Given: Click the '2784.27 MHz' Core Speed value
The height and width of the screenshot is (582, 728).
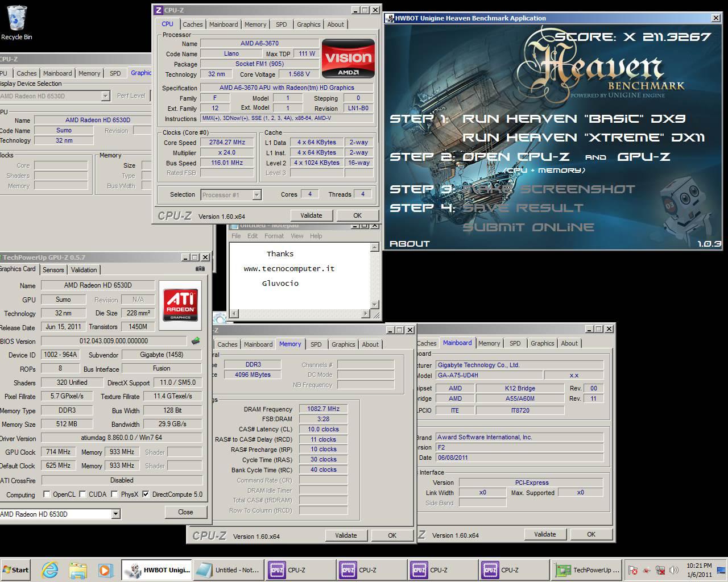Looking at the screenshot, I should click(227, 142).
